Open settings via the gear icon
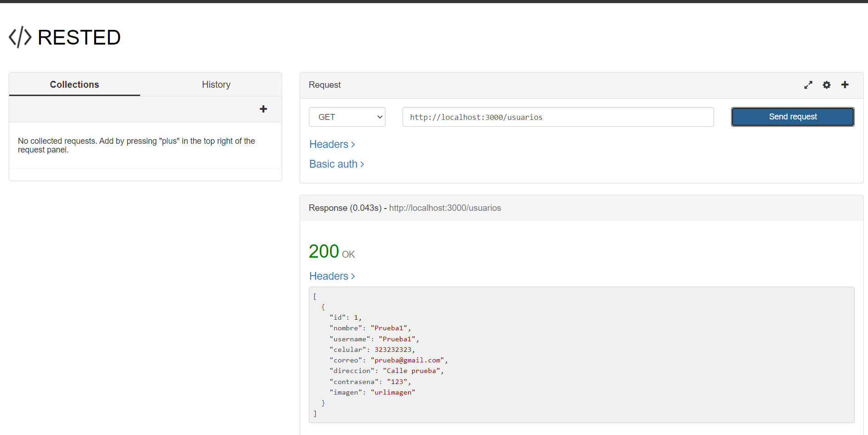 [826, 85]
